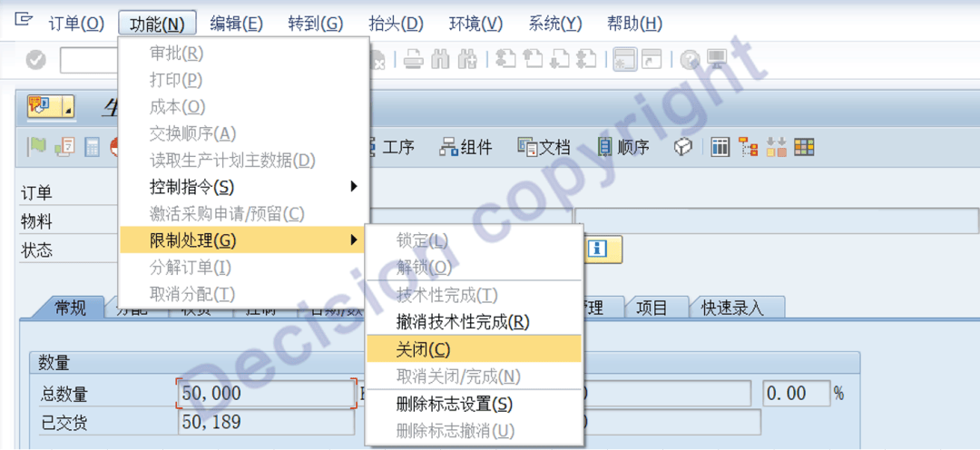The width and height of the screenshot is (980, 450).
Task: Open 工序 (Operations) overview
Action: pos(389,147)
